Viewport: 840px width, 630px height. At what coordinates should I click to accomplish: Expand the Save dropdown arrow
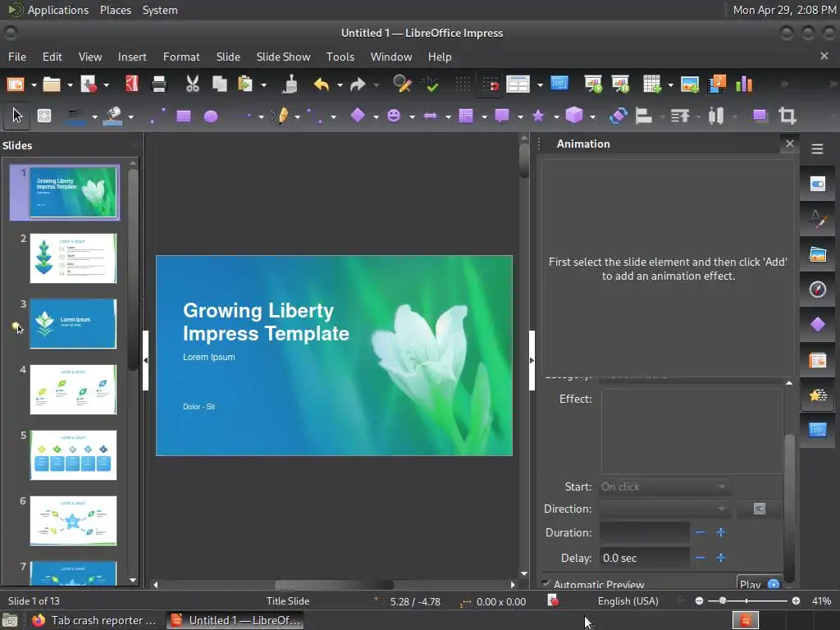point(106,84)
